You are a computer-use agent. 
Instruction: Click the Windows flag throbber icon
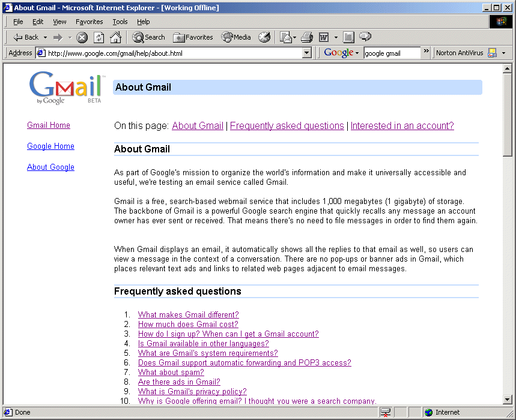pyautogui.click(x=500, y=22)
